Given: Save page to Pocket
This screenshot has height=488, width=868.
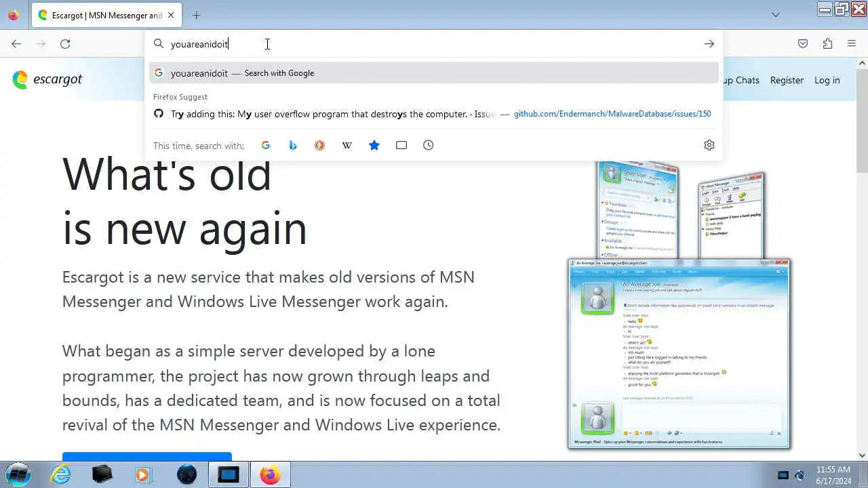Looking at the screenshot, I should click(803, 44).
